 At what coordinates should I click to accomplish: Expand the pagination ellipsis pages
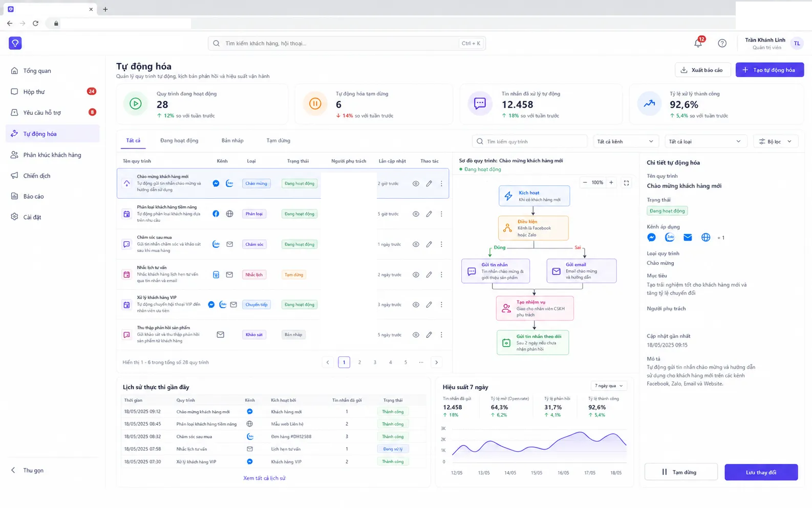coord(421,362)
